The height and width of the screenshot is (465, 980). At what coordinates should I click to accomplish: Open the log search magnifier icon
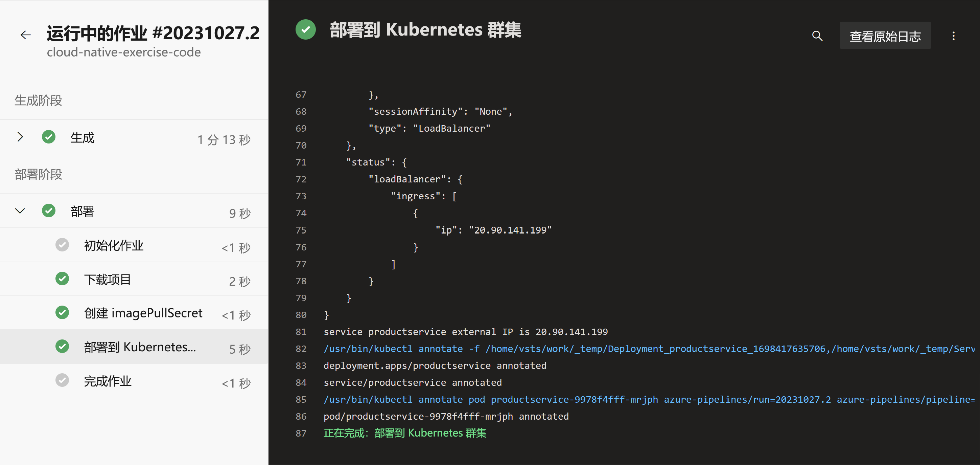click(817, 36)
